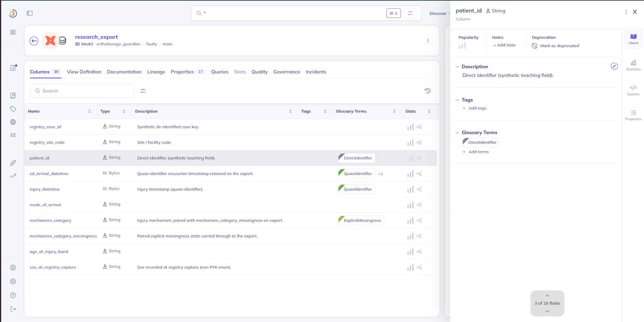The image size is (644, 322).
Task: Click the logout icon in the sidebar
Action: [13, 309]
